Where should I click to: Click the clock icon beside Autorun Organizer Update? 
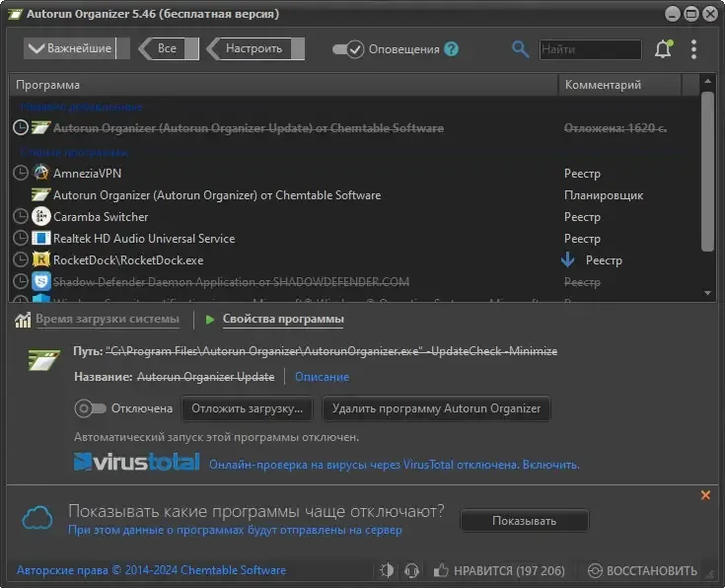click(x=21, y=127)
